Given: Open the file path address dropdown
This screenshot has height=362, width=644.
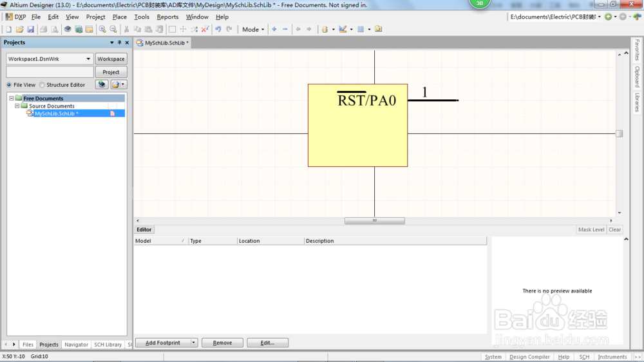Looking at the screenshot, I should pyautogui.click(x=600, y=17).
